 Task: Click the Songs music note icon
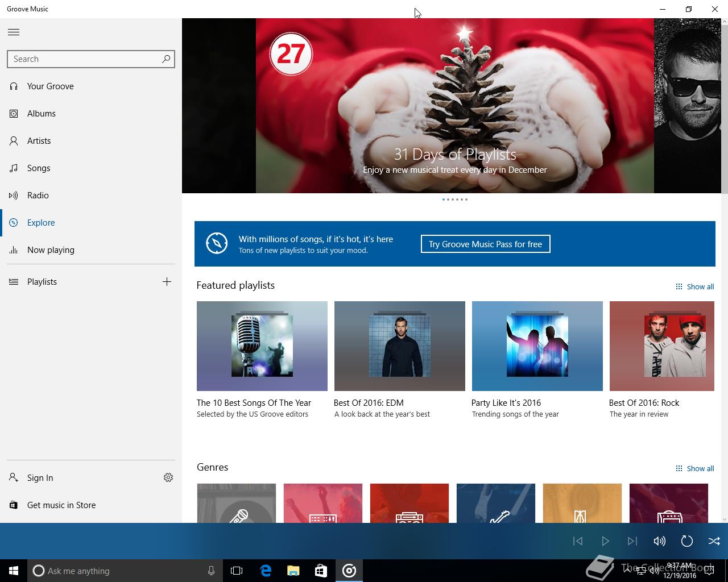point(14,168)
